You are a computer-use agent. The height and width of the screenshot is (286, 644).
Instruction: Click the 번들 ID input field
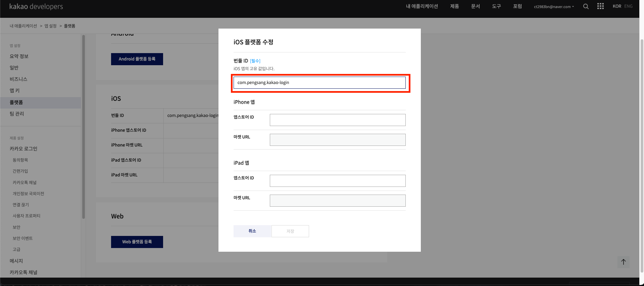pos(319,83)
